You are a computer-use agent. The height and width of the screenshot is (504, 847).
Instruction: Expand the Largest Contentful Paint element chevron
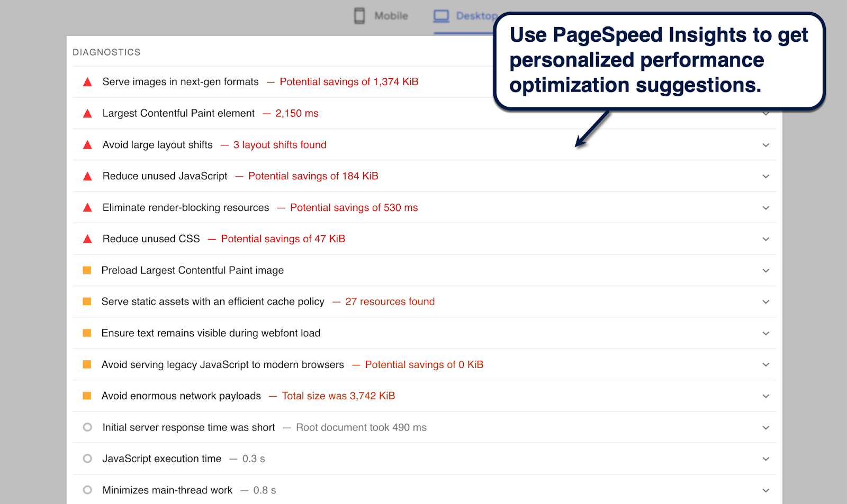pyautogui.click(x=765, y=114)
